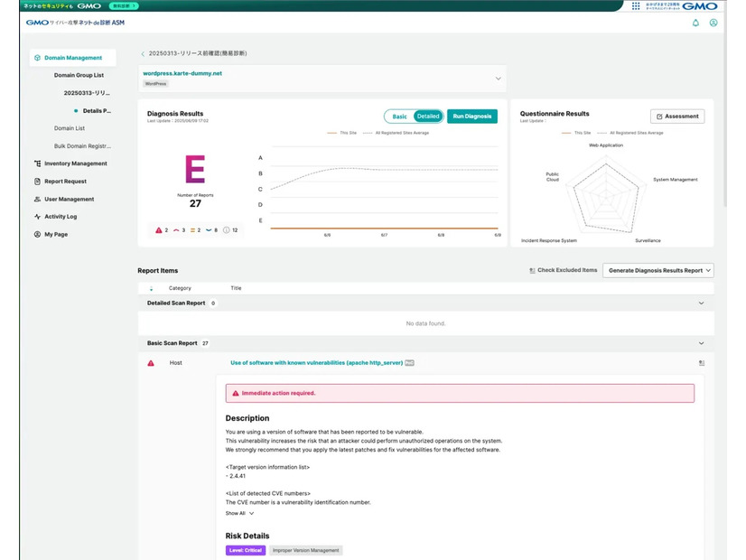
Task: Open the user account icon
Action: pyautogui.click(x=713, y=23)
